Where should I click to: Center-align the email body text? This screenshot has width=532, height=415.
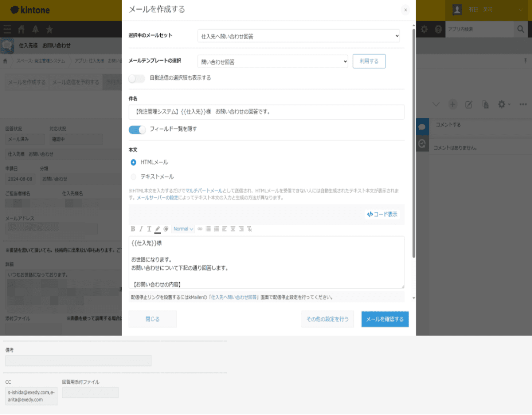(233, 229)
